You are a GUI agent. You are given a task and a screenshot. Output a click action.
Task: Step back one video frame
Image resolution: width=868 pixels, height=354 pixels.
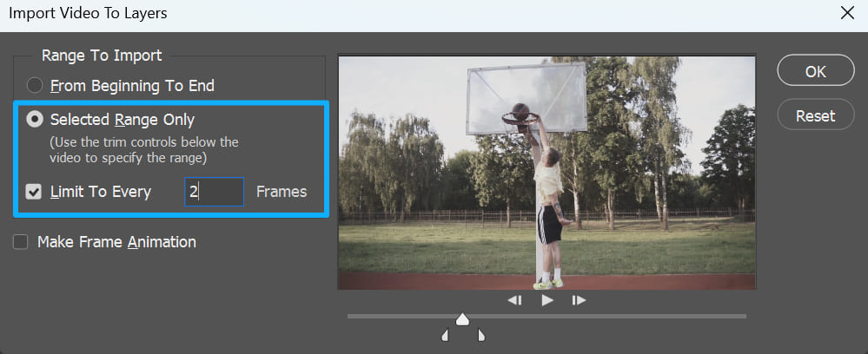tap(515, 300)
